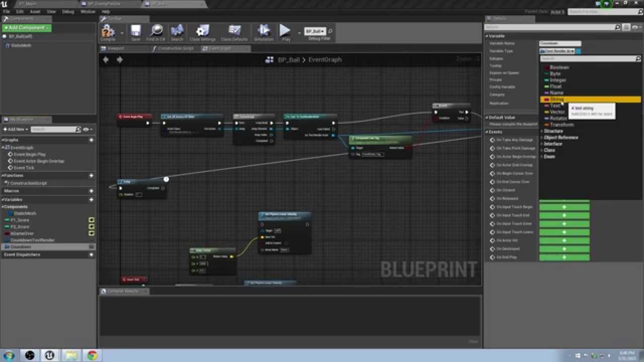The width and height of the screenshot is (644, 362).
Task: Open My Blueprint view options eye dropdown
Action: click(x=87, y=129)
